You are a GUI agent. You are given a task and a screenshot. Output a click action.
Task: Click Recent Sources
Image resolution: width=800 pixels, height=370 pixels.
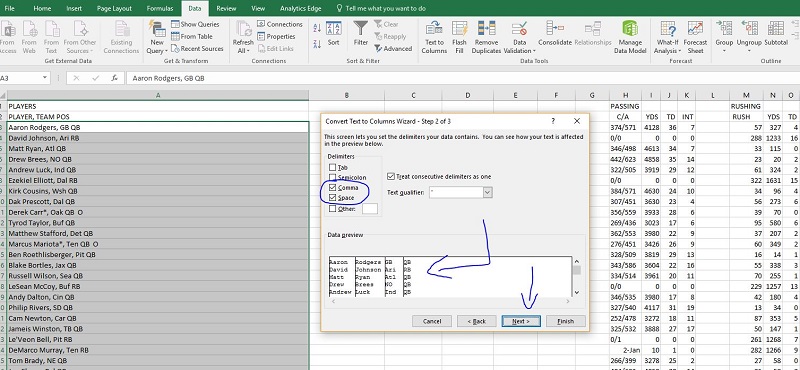tap(197, 48)
